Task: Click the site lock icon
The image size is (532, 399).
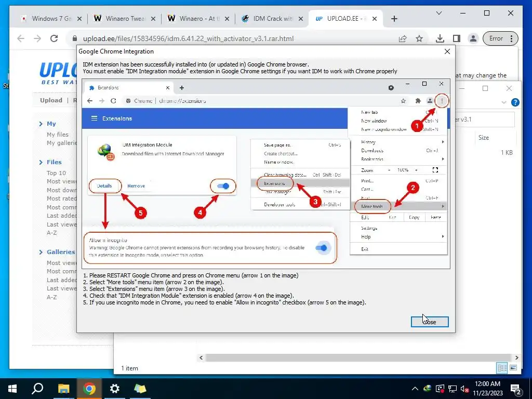Action: pyautogui.click(x=75, y=38)
